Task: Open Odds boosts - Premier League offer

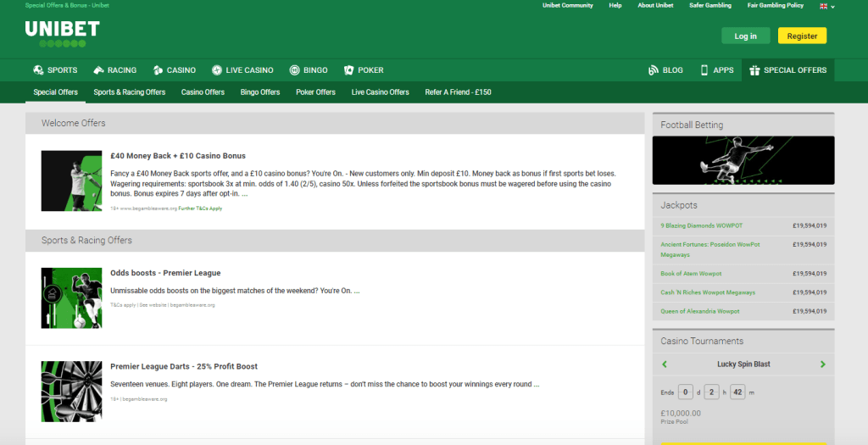Action: coord(165,273)
